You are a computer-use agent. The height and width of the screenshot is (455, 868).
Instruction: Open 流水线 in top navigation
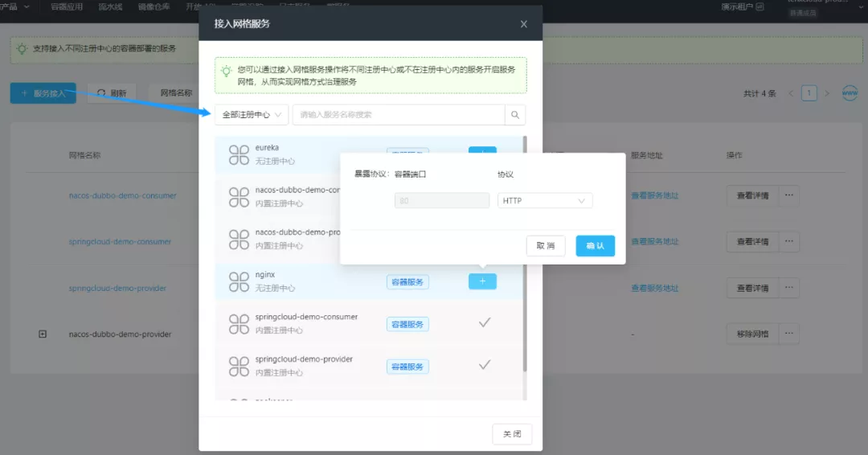110,6
